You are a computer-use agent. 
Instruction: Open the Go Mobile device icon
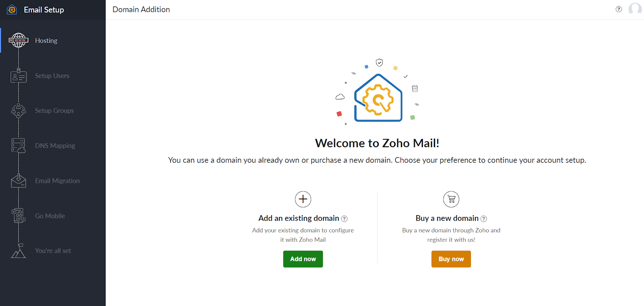click(x=19, y=216)
